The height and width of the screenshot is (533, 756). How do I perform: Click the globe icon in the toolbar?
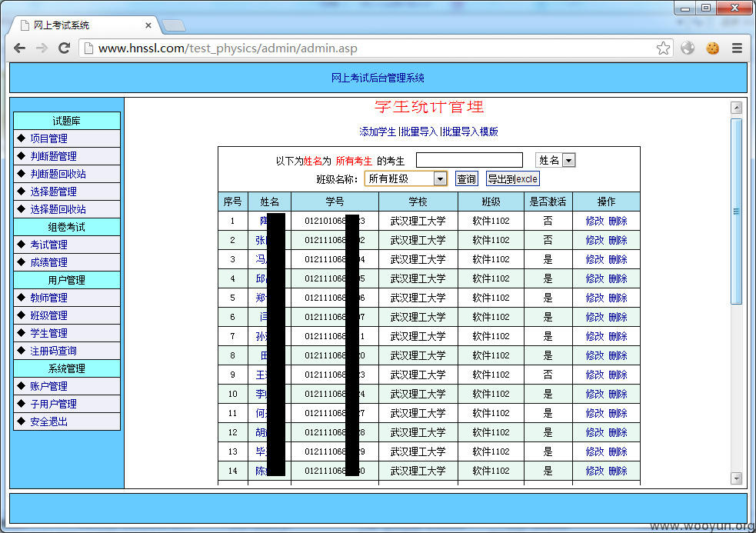(x=688, y=48)
